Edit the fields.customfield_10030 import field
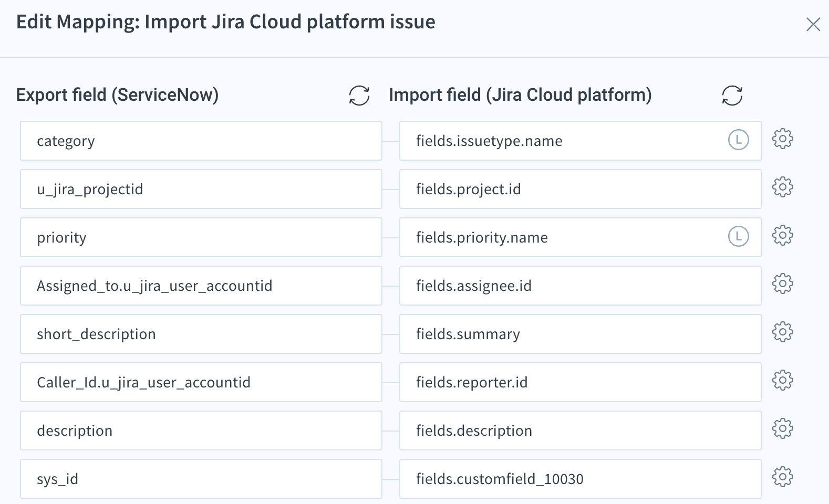Image resolution: width=829 pixels, height=504 pixels. pos(581,479)
